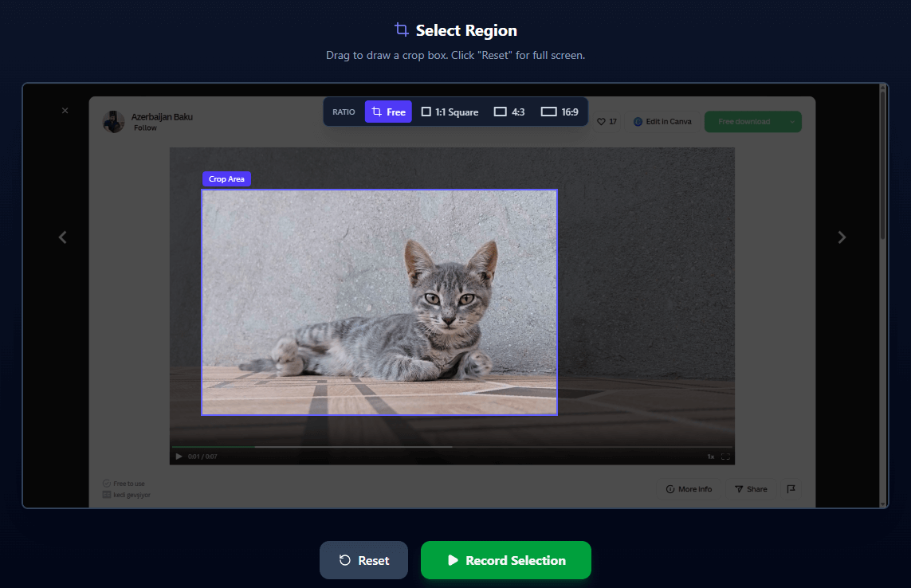Share the video
The height and width of the screenshot is (588, 911).
(x=752, y=489)
